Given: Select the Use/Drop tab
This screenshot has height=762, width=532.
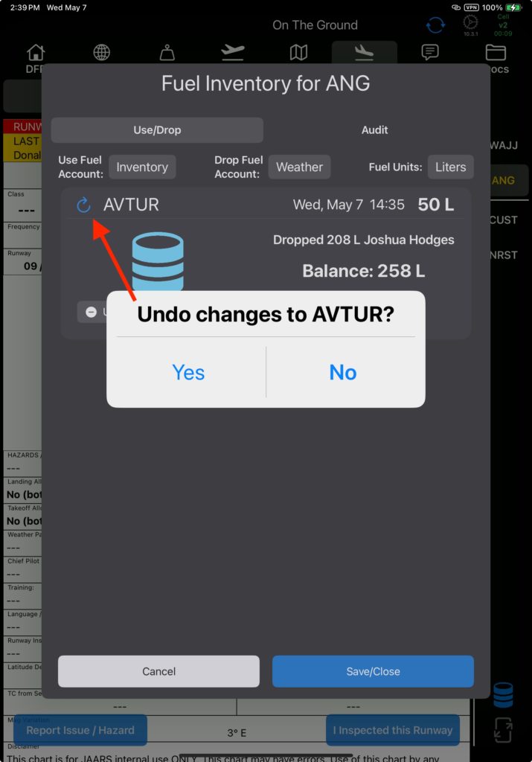Looking at the screenshot, I should pyautogui.click(x=157, y=130).
